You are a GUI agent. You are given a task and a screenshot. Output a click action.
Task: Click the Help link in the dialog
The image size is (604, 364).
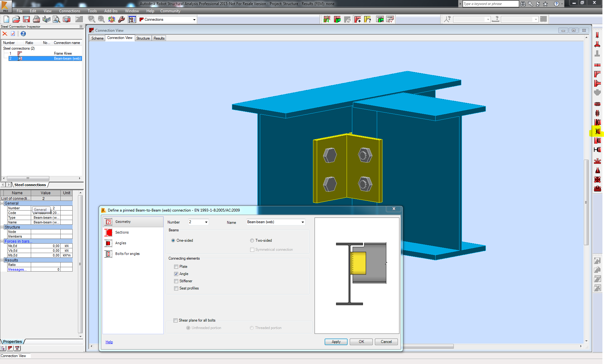click(109, 342)
